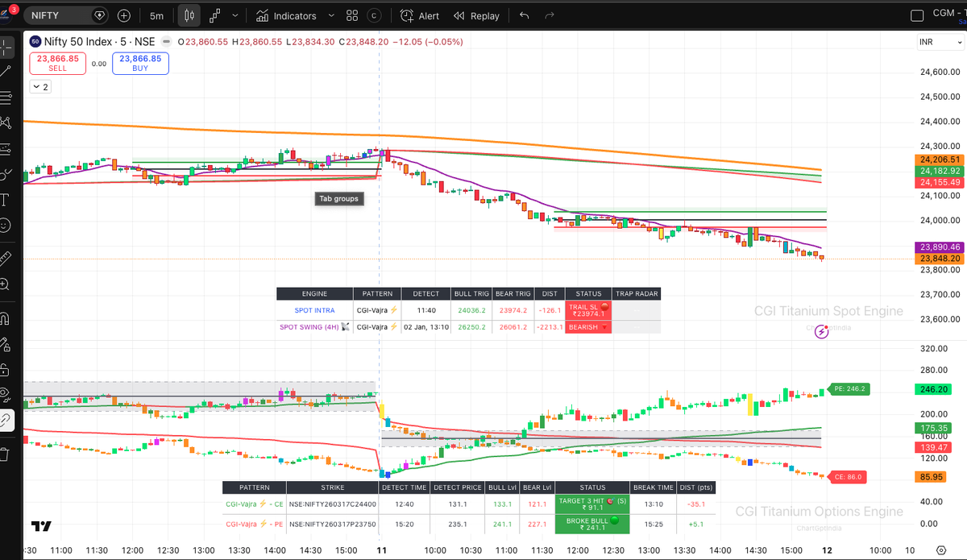Click the 24,206.51 orange price label
The image size is (967, 560).
coord(938,160)
